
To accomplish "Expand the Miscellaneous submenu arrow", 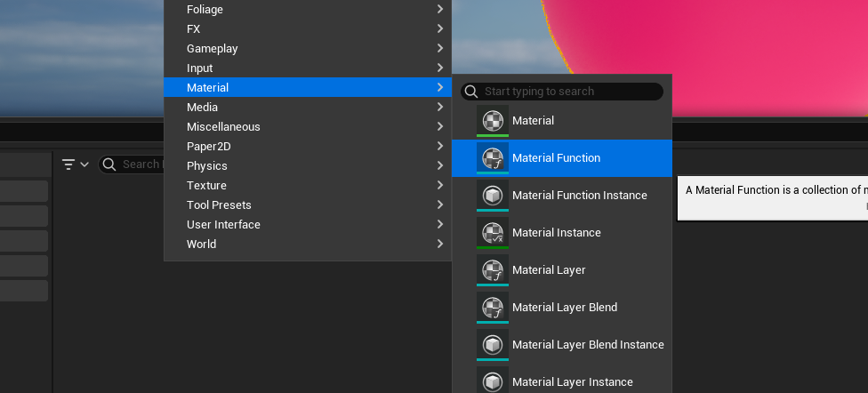I will tap(440, 126).
